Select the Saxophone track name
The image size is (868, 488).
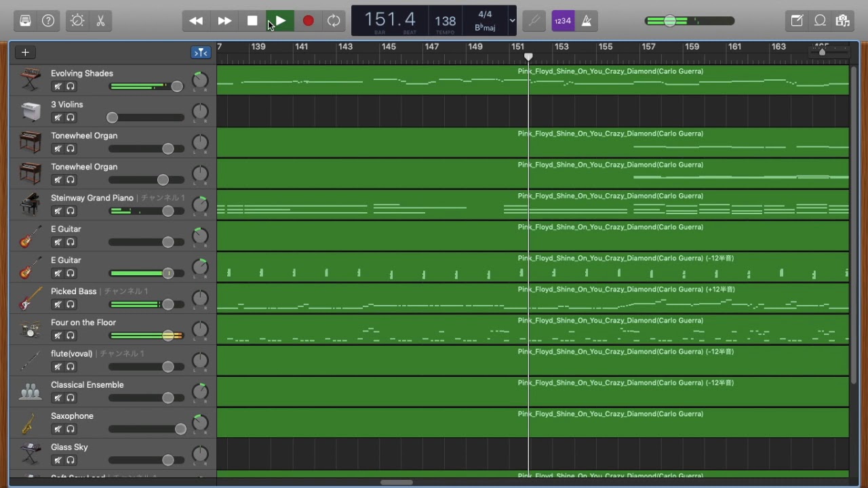click(72, 416)
